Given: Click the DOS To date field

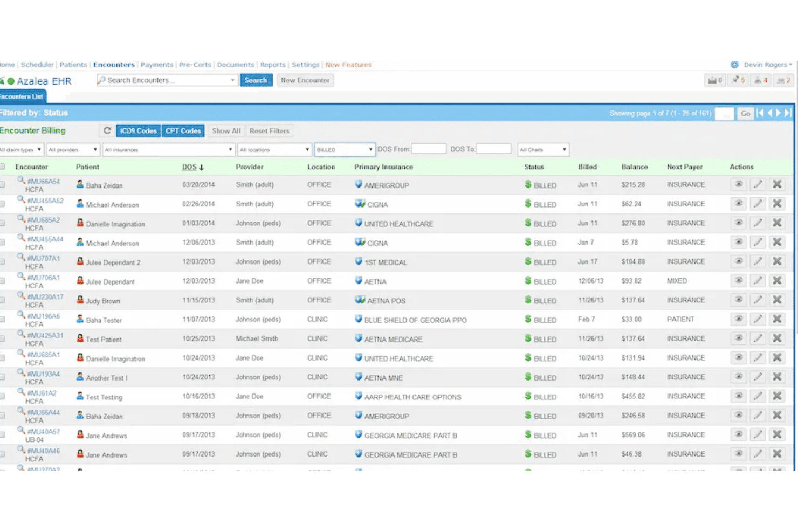Looking at the screenshot, I should [493, 149].
